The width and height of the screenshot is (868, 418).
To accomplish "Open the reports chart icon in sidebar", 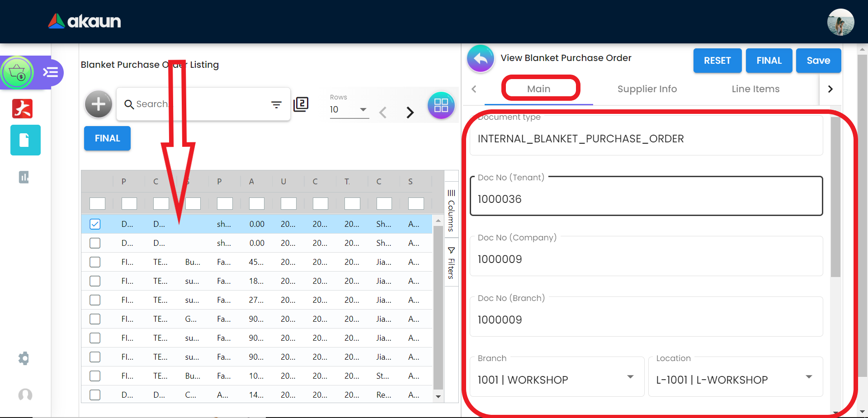I will click(24, 177).
